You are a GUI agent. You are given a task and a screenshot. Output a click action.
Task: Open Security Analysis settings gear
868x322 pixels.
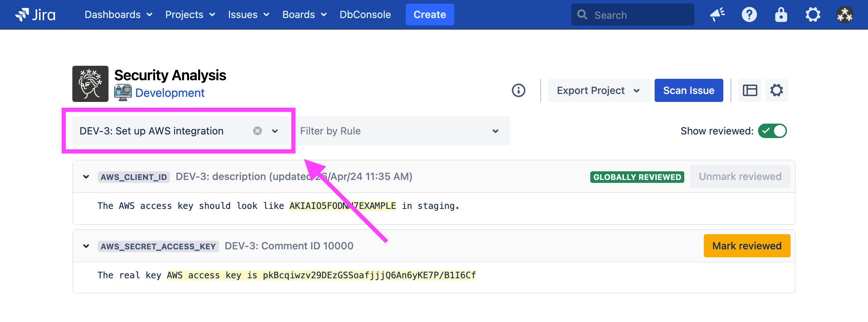(776, 90)
